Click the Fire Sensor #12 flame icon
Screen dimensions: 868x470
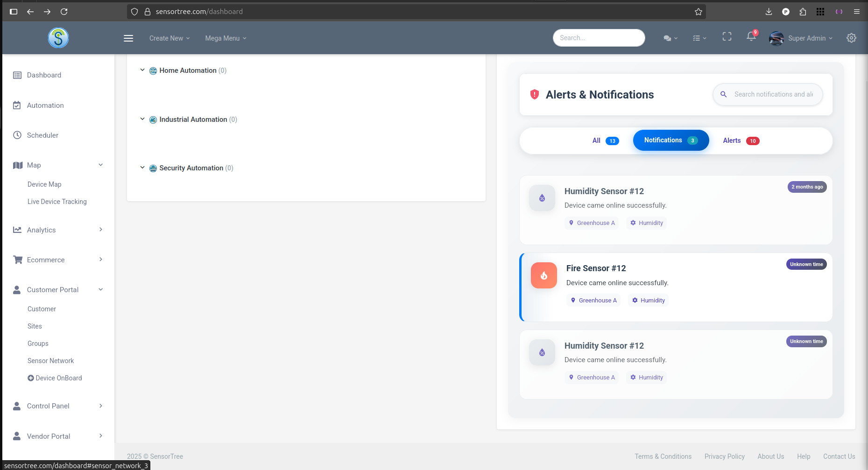[x=543, y=275]
